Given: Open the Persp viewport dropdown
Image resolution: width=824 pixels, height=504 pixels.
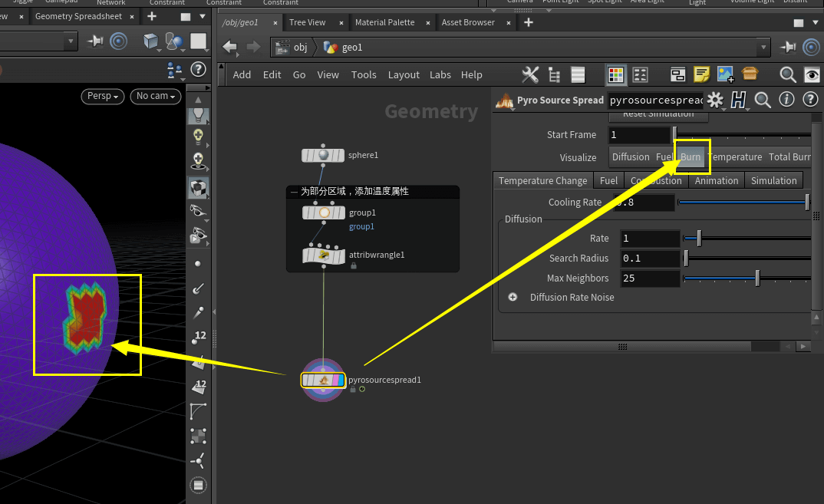Looking at the screenshot, I should point(103,96).
